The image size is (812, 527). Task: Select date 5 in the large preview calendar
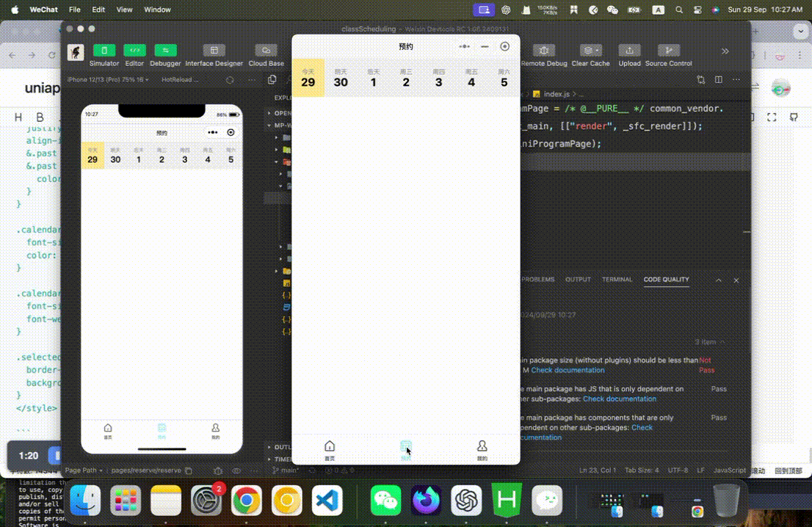click(x=504, y=79)
